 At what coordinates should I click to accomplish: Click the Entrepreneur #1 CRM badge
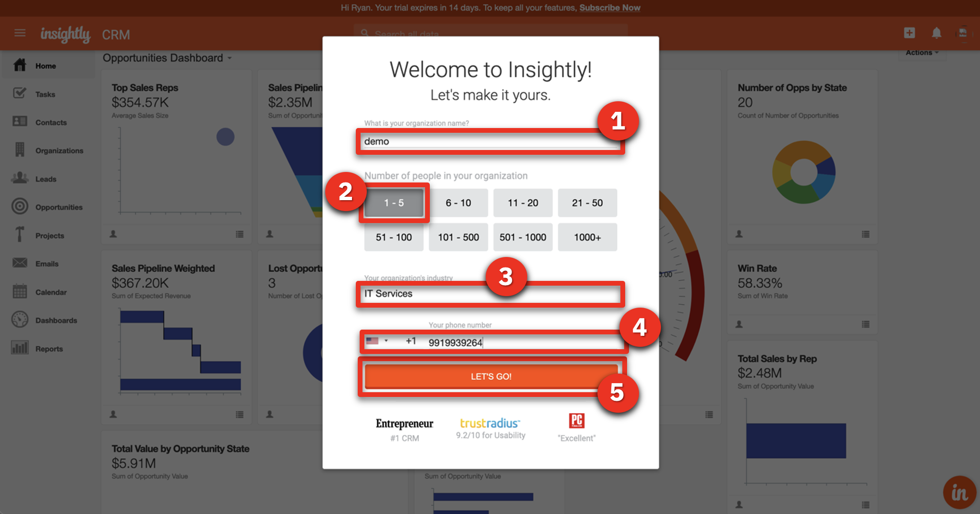coord(405,430)
